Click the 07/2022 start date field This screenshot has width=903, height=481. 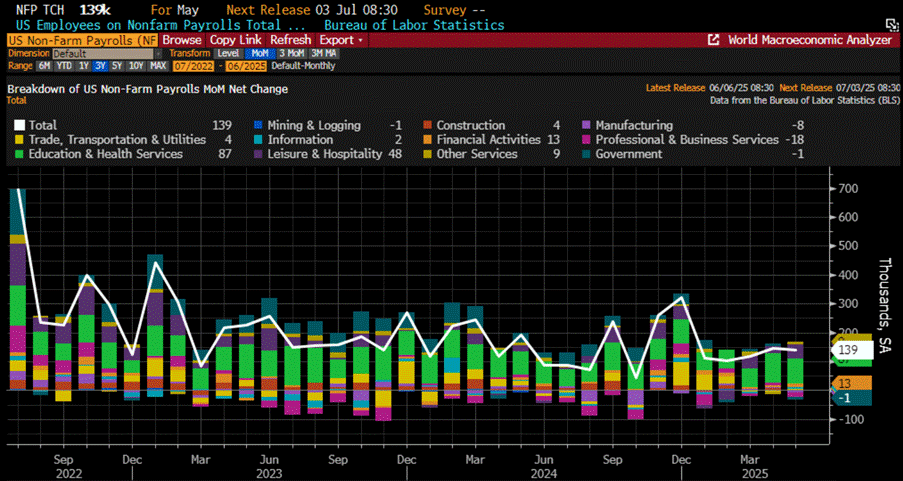(192, 65)
